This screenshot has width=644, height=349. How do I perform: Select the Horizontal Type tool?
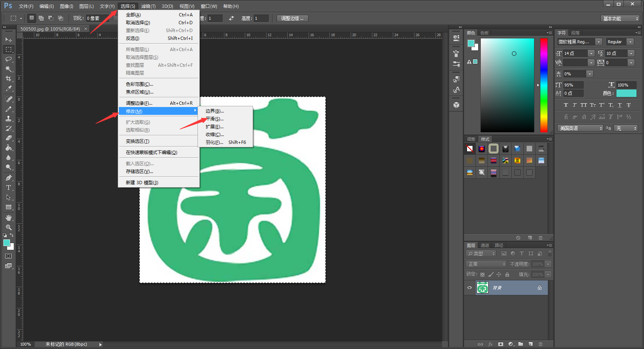click(9, 188)
